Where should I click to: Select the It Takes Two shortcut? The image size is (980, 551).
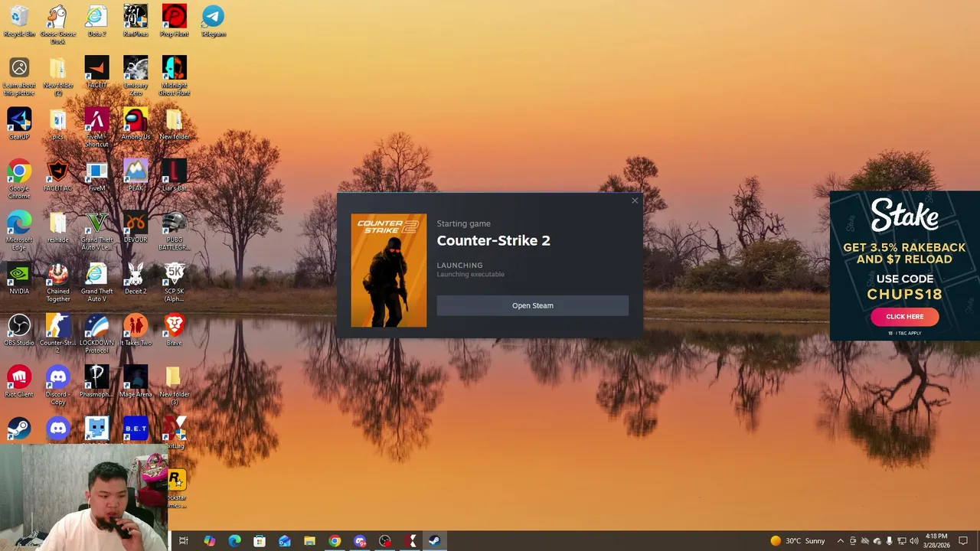click(x=136, y=330)
